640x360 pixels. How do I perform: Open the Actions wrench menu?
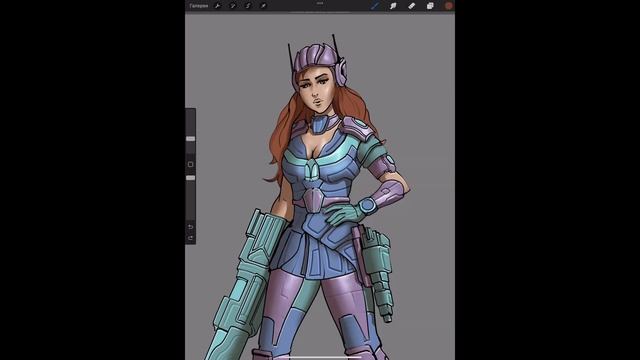click(218, 6)
